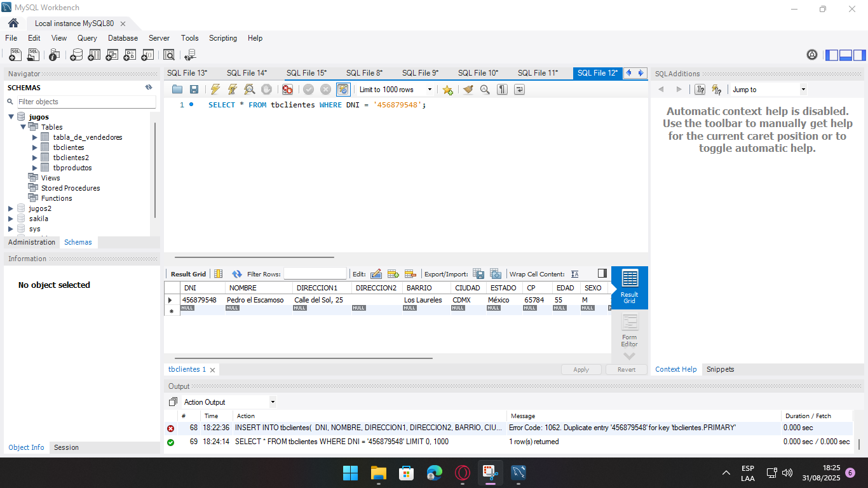Viewport: 868px width, 488px height.
Task: Open the Scripting menu
Action: coord(223,38)
